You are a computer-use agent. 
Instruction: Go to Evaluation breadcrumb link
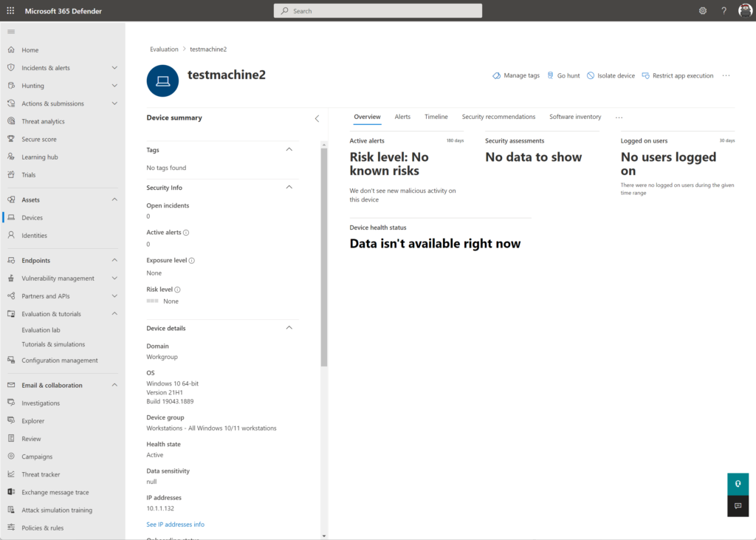click(164, 49)
